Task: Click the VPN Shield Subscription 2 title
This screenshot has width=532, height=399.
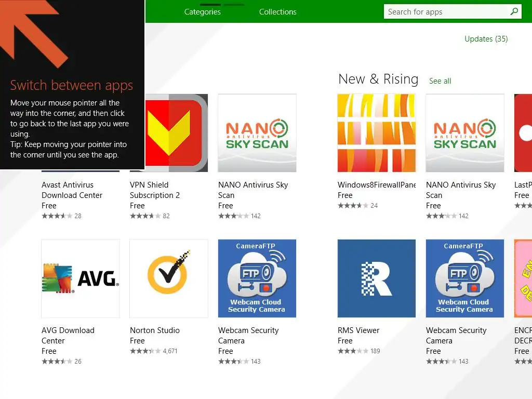Action: click(x=155, y=190)
